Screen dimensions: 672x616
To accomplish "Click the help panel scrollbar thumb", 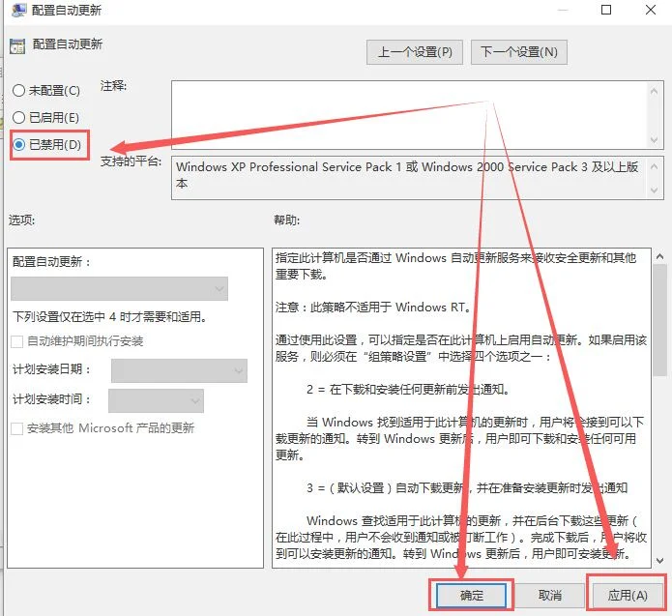I will coord(660,320).
